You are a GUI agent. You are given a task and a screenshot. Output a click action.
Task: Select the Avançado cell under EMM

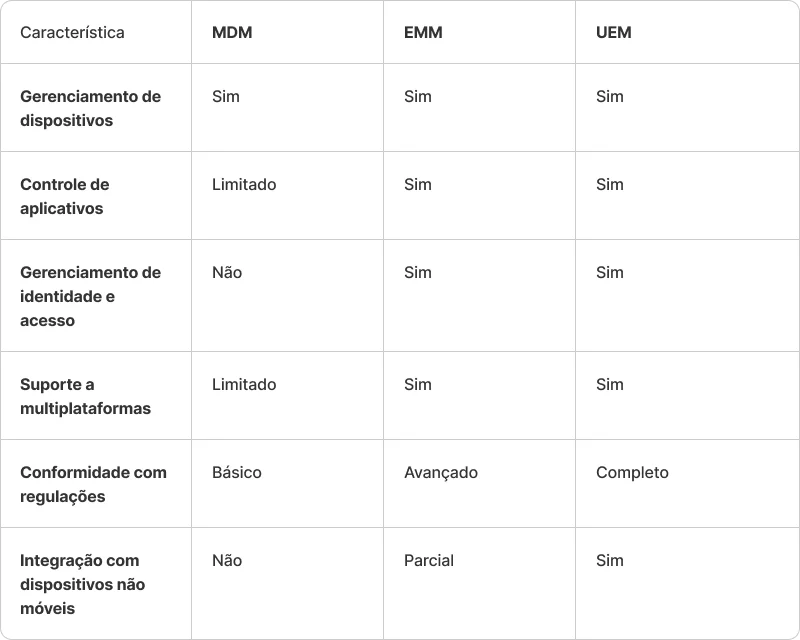tap(441, 472)
